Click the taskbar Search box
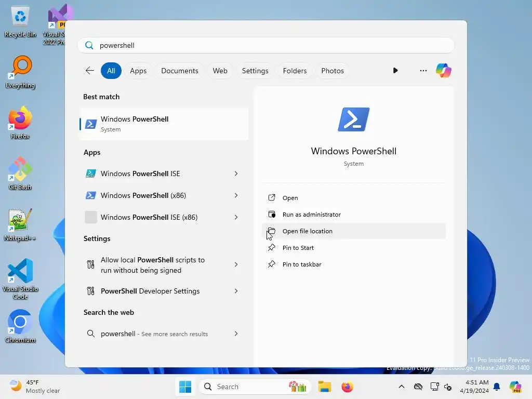The image size is (532, 399). [255, 387]
